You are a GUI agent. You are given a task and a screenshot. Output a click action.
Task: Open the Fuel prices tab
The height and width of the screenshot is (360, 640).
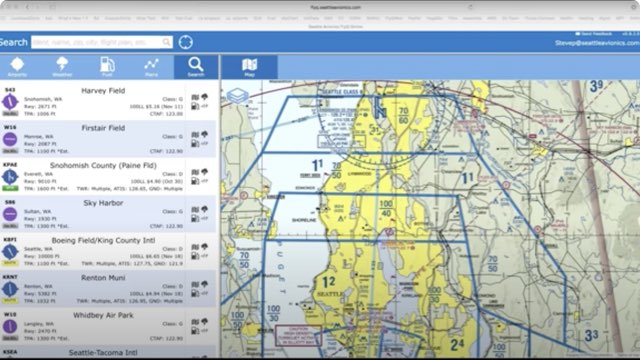[107, 67]
